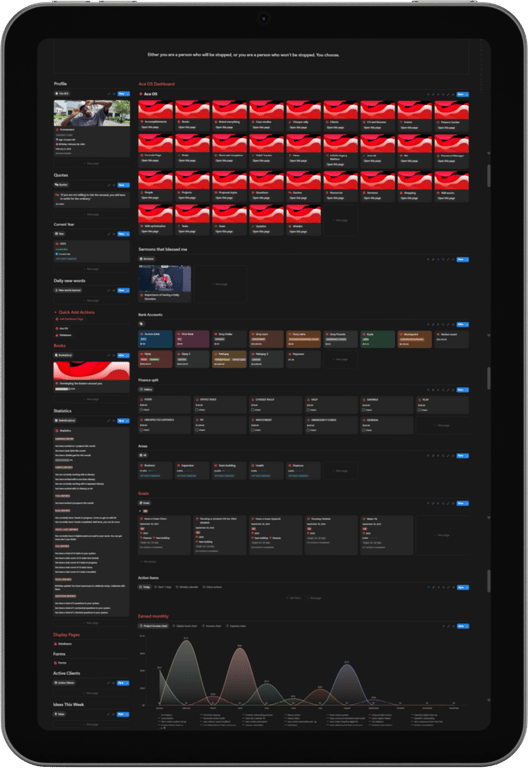Tick the OFFICE DUES check box
The width and height of the screenshot is (528, 768).
click(x=197, y=409)
